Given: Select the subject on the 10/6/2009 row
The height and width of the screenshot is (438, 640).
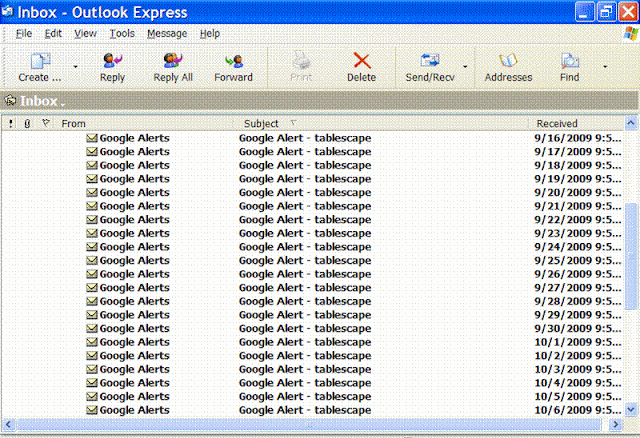Looking at the screenshot, I should [x=305, y=410].
